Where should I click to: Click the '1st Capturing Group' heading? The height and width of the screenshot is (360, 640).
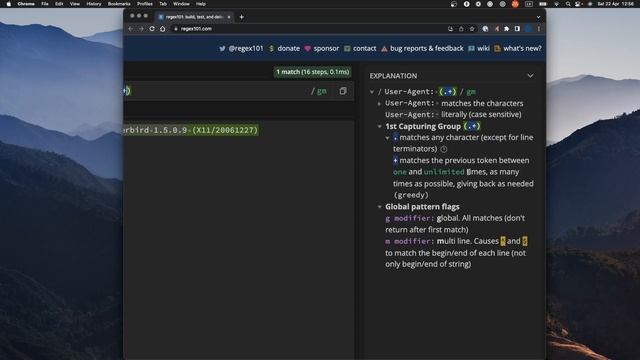coord(423,127)
